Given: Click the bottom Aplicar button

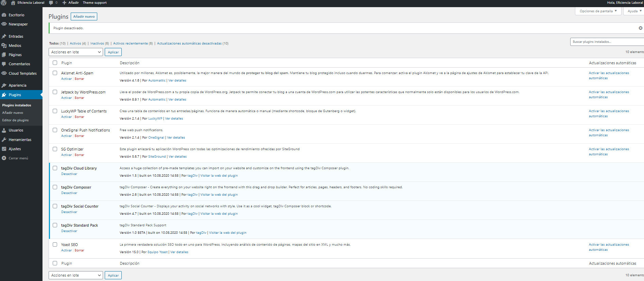Looking at the screenshot, I should click(x=113, y=275).
